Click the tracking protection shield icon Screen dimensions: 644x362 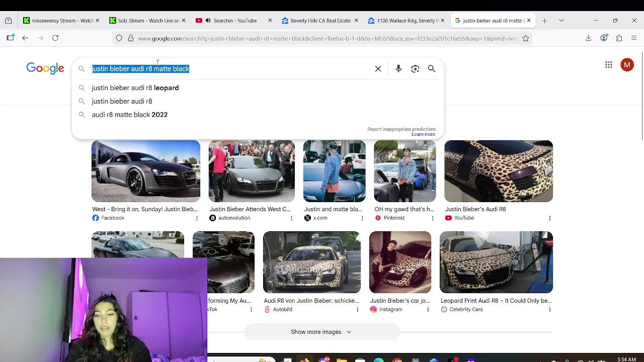119,38
